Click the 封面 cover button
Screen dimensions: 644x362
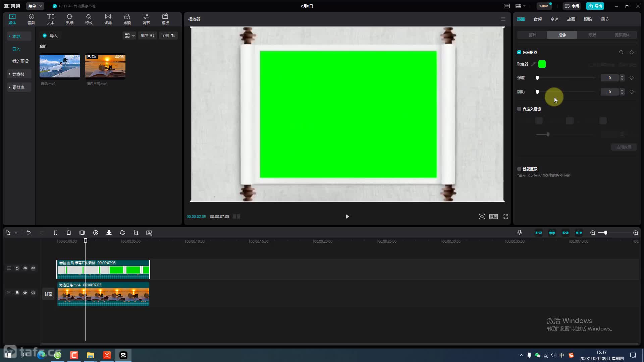48,294
